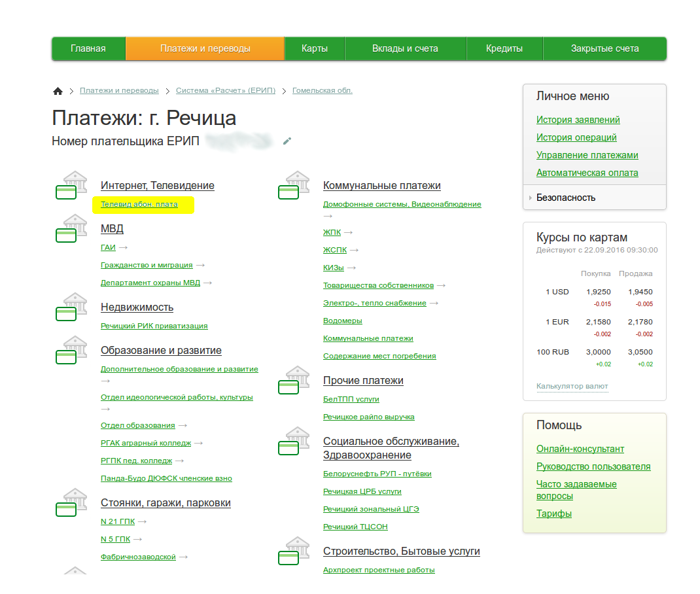Open N 21 ГПК link
The width and height of the screenshot is (700, 594).
point(118,521)
